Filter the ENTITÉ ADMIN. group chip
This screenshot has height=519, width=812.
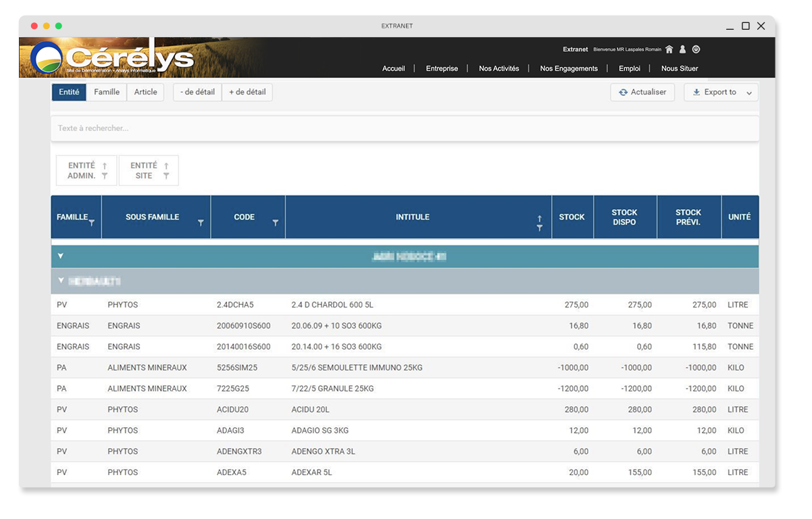[x=105, y=176]
